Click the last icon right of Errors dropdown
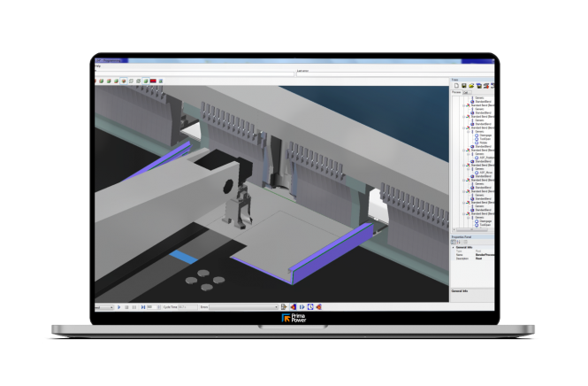This screenshot has height=386, width=588. pos(318,307)
